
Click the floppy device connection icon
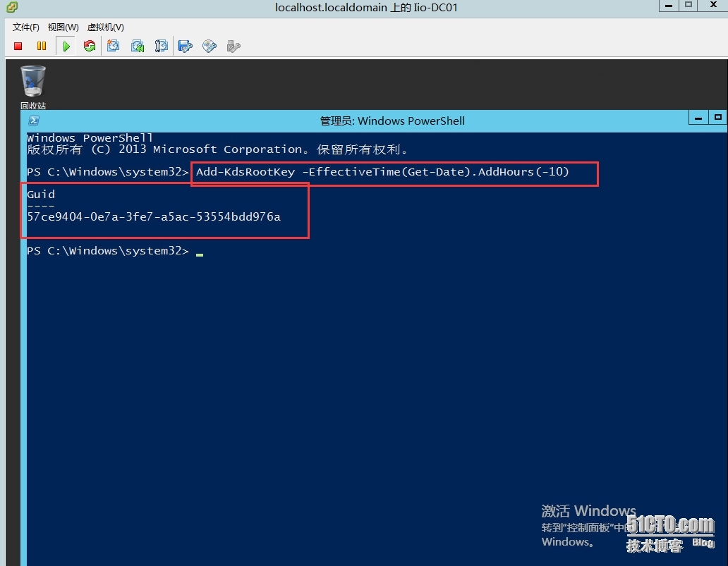pyautogui.click(x=186, y=46)
